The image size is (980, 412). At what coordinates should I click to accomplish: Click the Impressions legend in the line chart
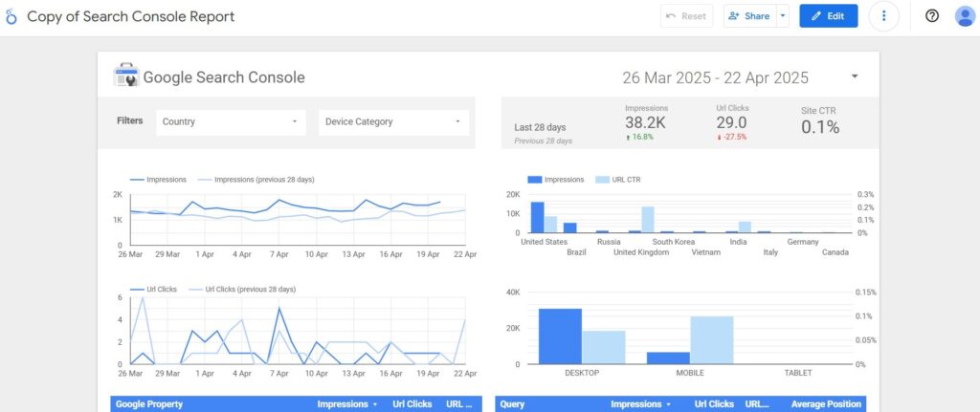[158, 180]
